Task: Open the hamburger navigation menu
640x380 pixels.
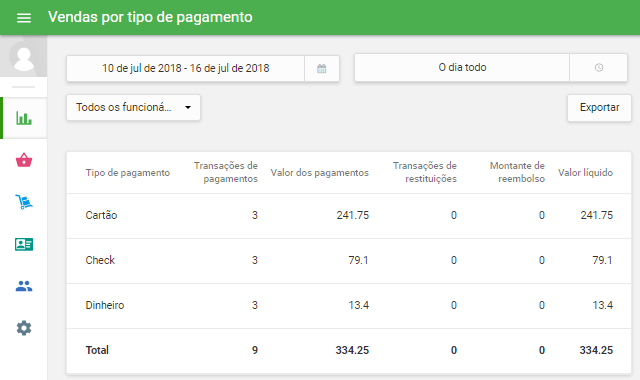Action: [x=24, y=18]
